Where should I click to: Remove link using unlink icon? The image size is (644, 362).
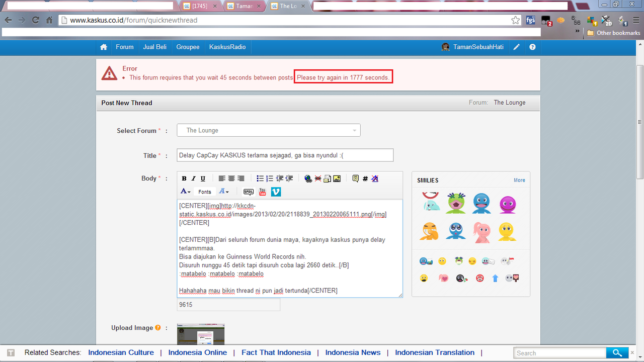(318, 178)
